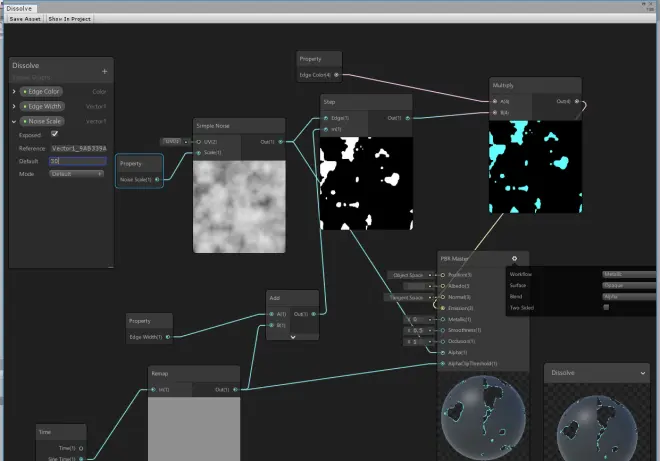Click the Reference field Vector1_9AB339A

click(79, 148)
